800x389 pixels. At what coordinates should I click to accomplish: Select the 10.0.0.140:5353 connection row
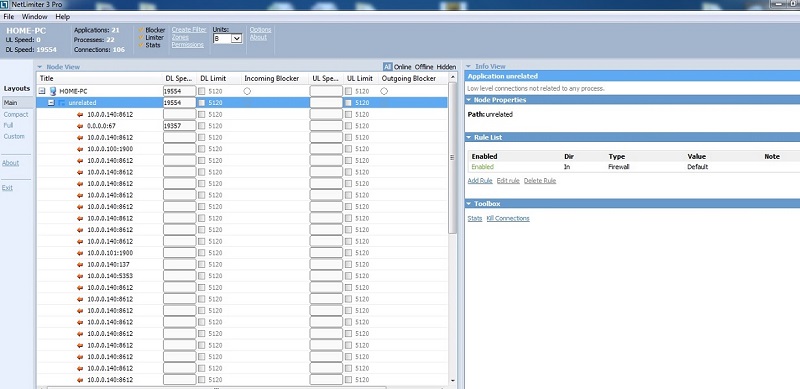click(242, 276)
